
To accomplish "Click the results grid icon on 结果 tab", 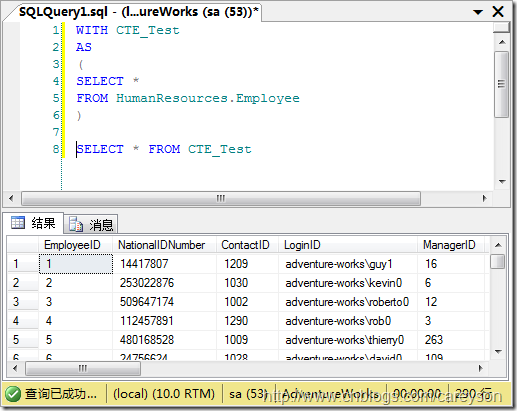I will [x=18, y=222].
